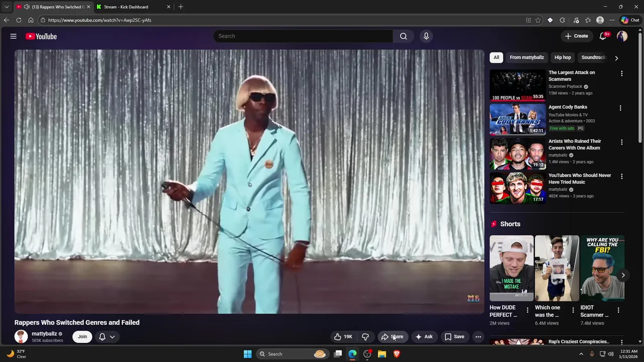Start voice search with the microphone
Viewport: 644px width, 362px height.
point(426,36)
